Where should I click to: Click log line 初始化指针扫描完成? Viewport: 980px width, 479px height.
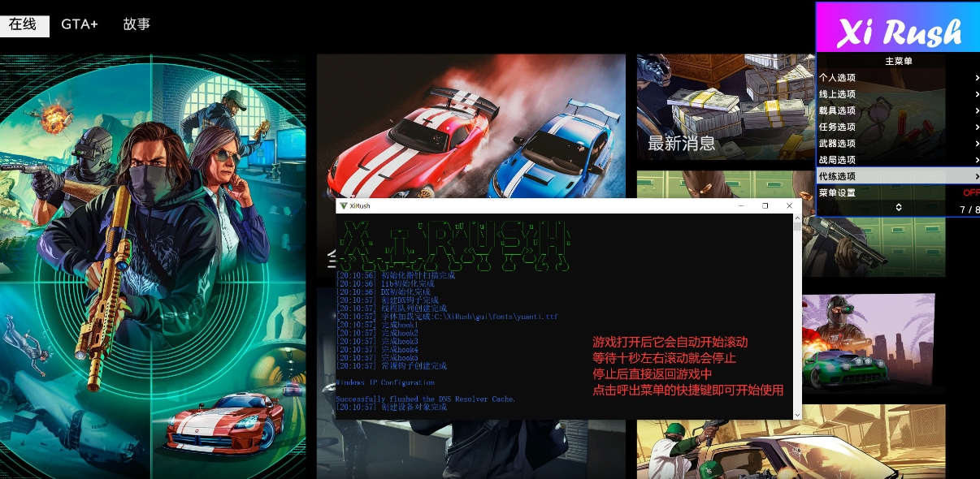click(396, 276)
